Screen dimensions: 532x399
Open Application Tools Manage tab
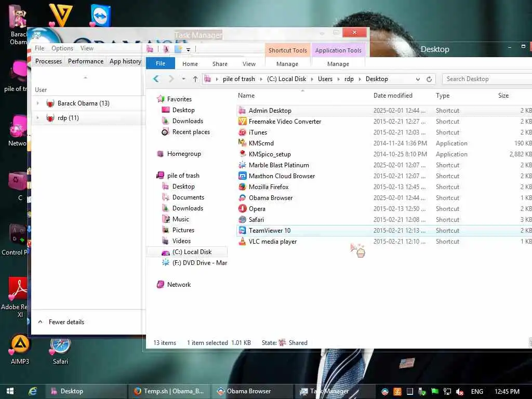[338, 64]
